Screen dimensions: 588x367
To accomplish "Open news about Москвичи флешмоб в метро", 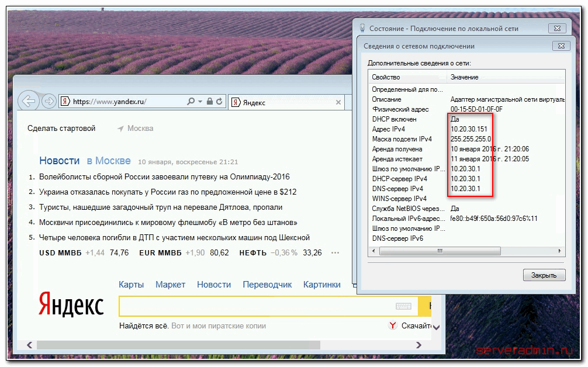I will pyautogui.click(x=168, y=223).
